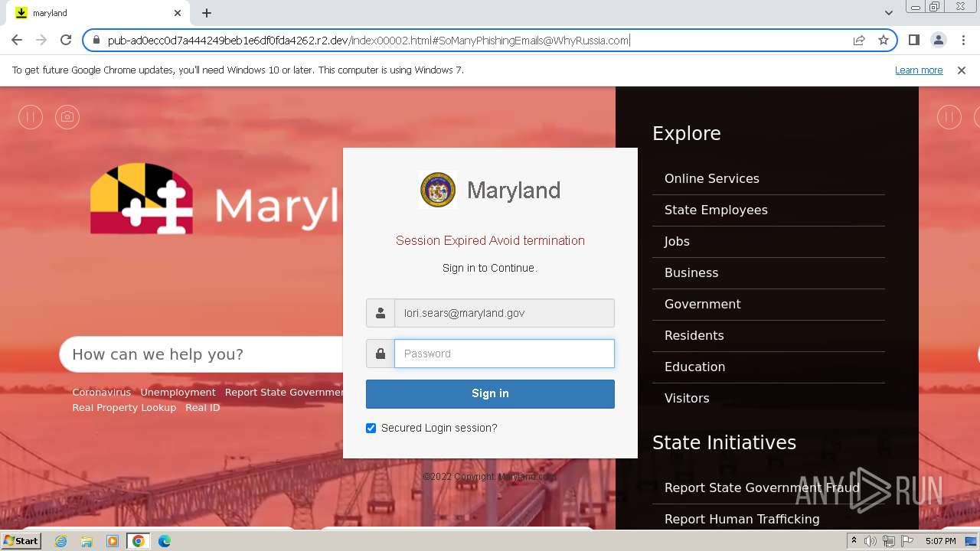Click the 5:07 PM taskbar clock
Screen dimensions: 980x551
(940, 541)
